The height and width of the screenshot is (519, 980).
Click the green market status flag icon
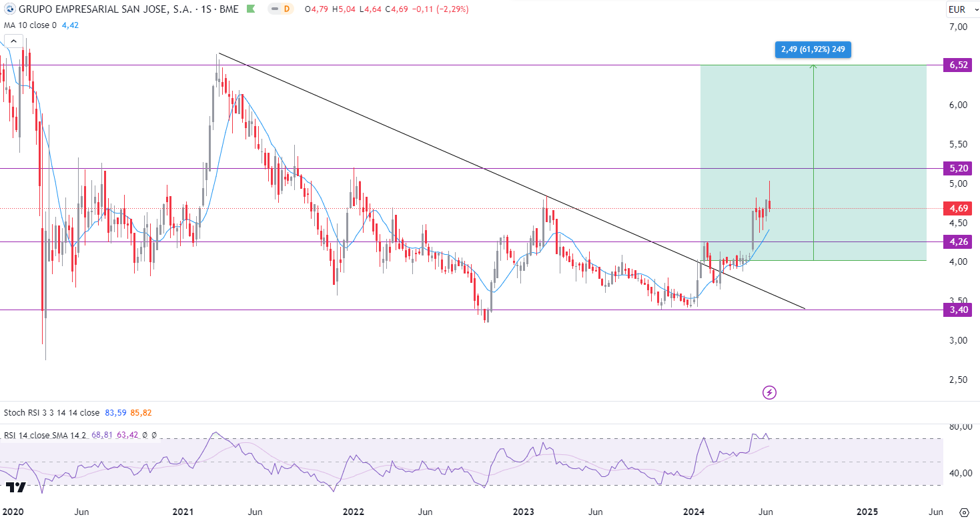click(250, 9)
